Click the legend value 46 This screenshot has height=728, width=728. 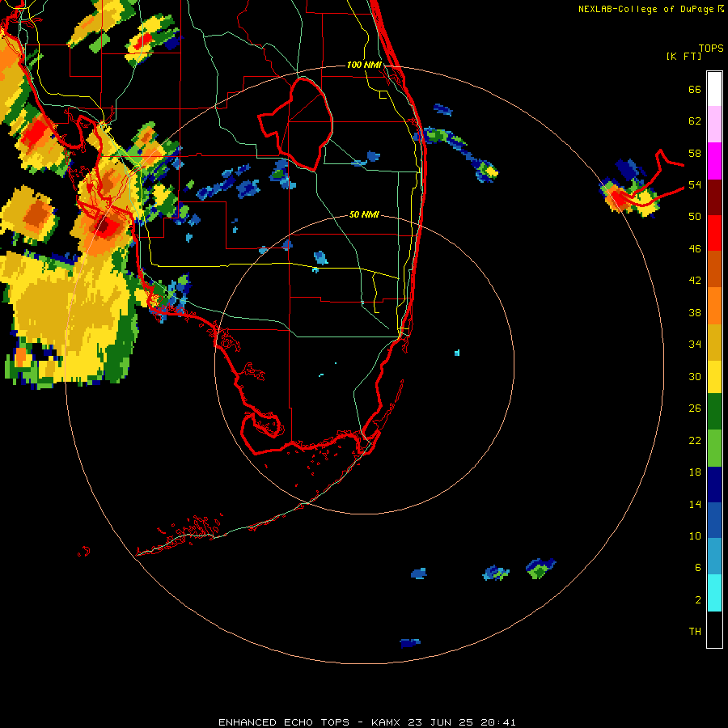point(695,248)
